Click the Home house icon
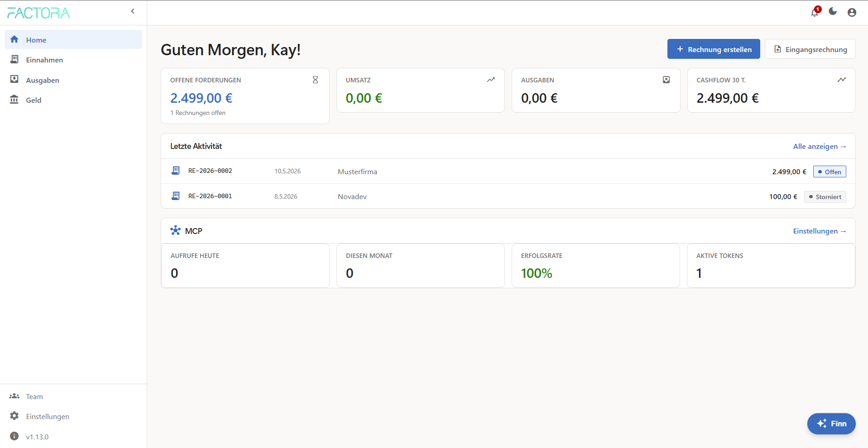 [x=14, y=39]
